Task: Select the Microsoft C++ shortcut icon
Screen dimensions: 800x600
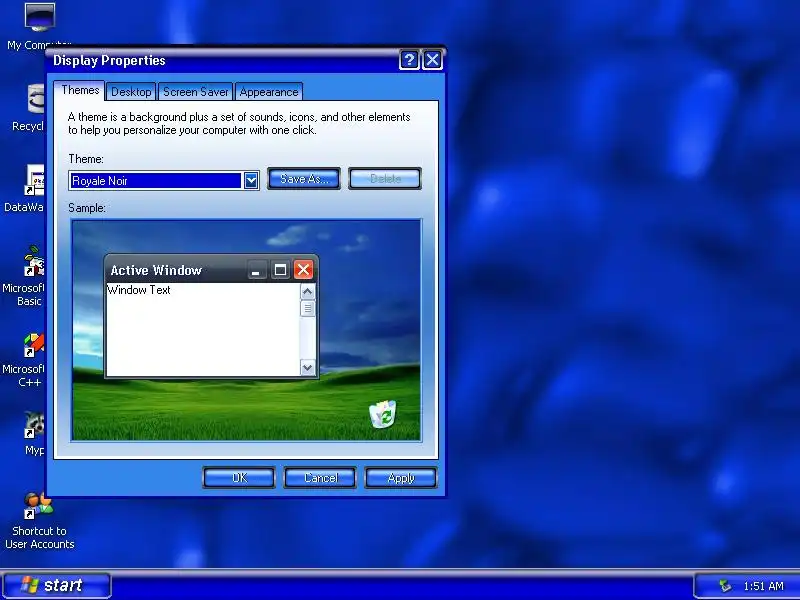Action: coord(35,345)
